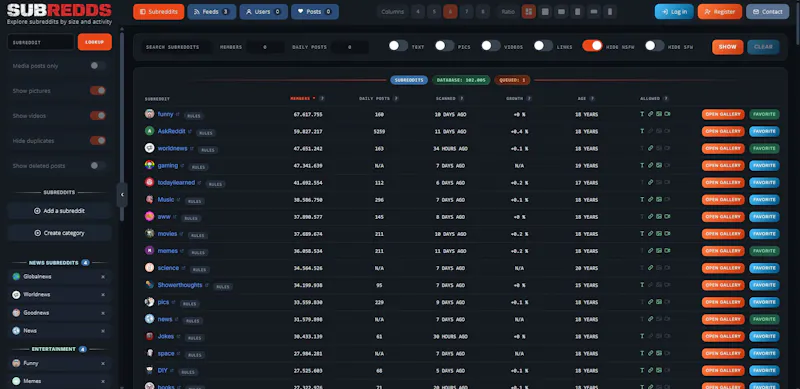Favorite the gaming subreddit
The width and height of the screenshot is (800, 389).
pyautogui.click(x=764, y=165)
